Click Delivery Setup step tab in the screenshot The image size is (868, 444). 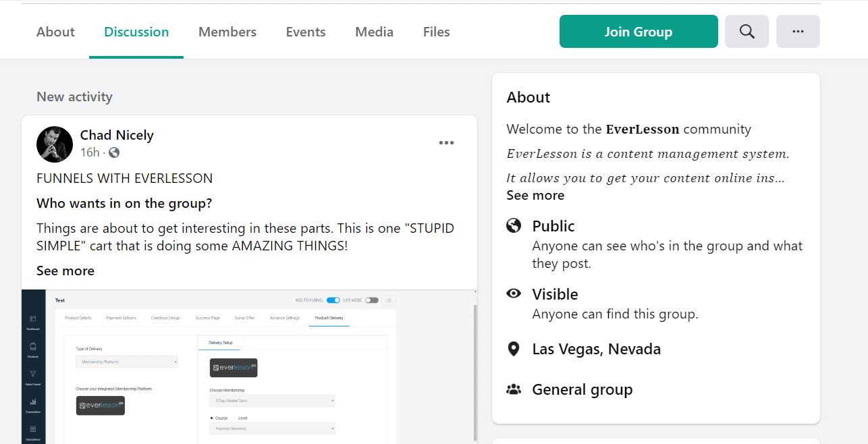point(221,343)
